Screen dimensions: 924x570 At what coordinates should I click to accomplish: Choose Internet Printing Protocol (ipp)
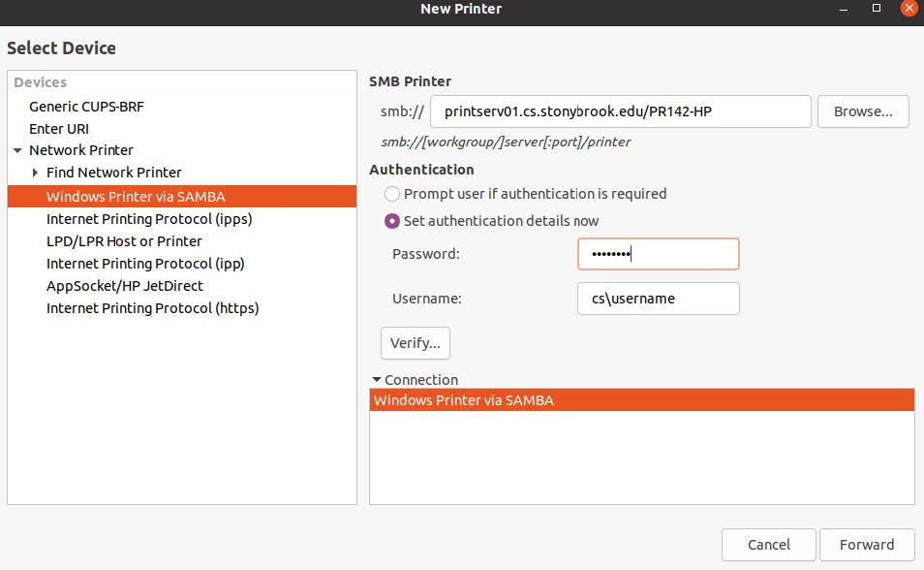pyautogui.click(x=145, y=263)
